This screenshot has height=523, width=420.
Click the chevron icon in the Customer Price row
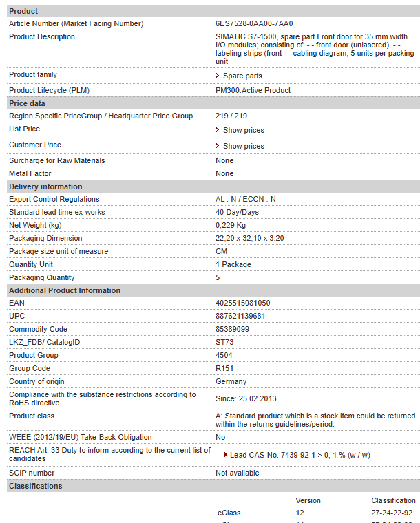(218, 146)
